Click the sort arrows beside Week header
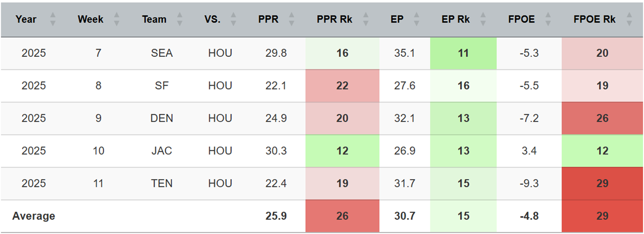This screenshot has width=644, height=234. [117, 20]
